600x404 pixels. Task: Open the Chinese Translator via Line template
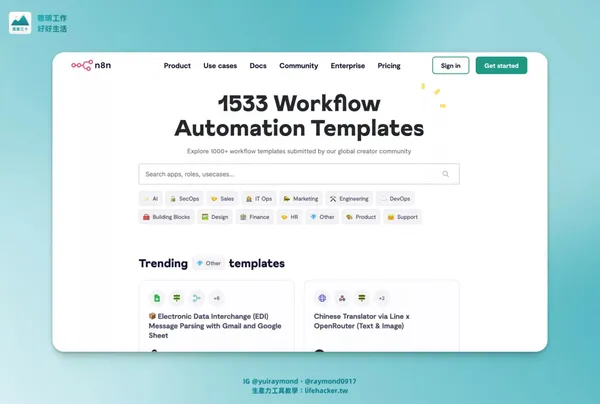point(362,321)
